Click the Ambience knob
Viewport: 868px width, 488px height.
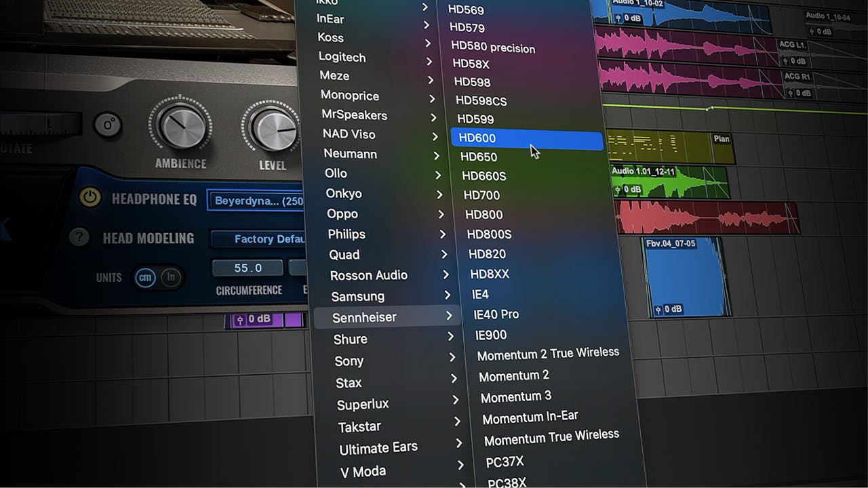point(180,126)
